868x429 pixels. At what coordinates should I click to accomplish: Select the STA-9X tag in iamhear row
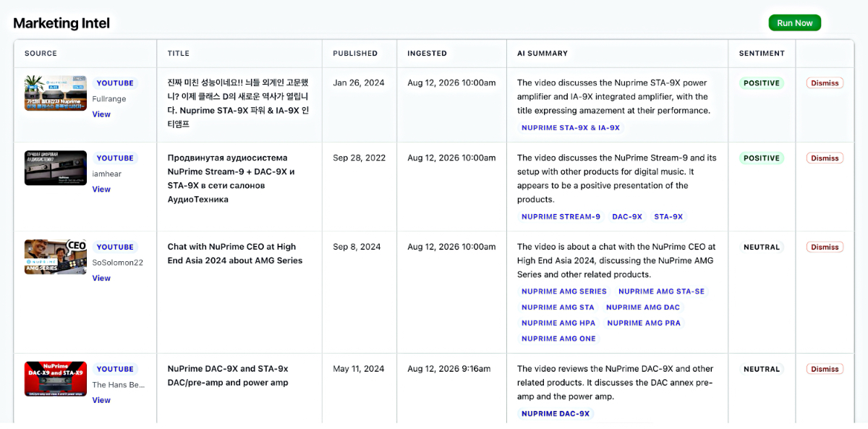[668, 217]
